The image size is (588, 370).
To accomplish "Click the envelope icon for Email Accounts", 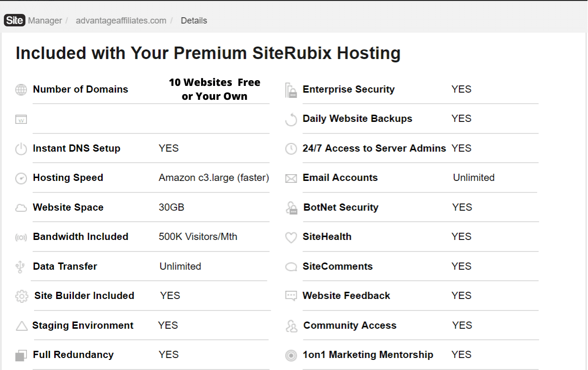I will [291, 179].
